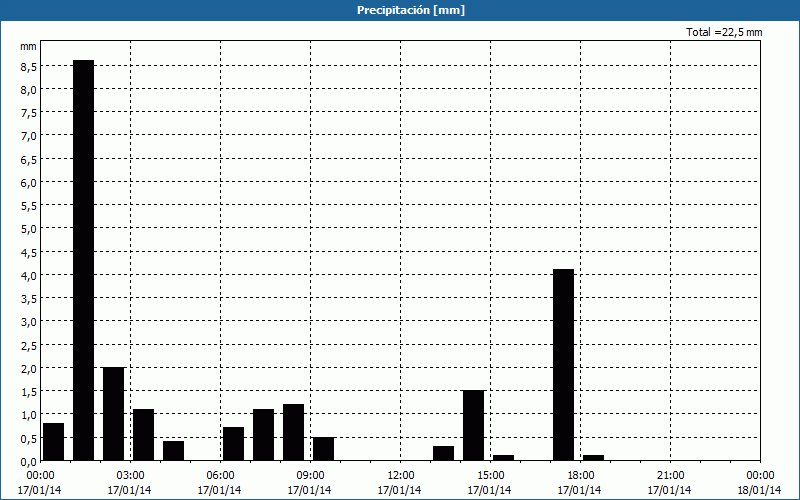Select the 2,5 y-axis value
This screenshot has width=800, height=500.
(x=28, y=345)
